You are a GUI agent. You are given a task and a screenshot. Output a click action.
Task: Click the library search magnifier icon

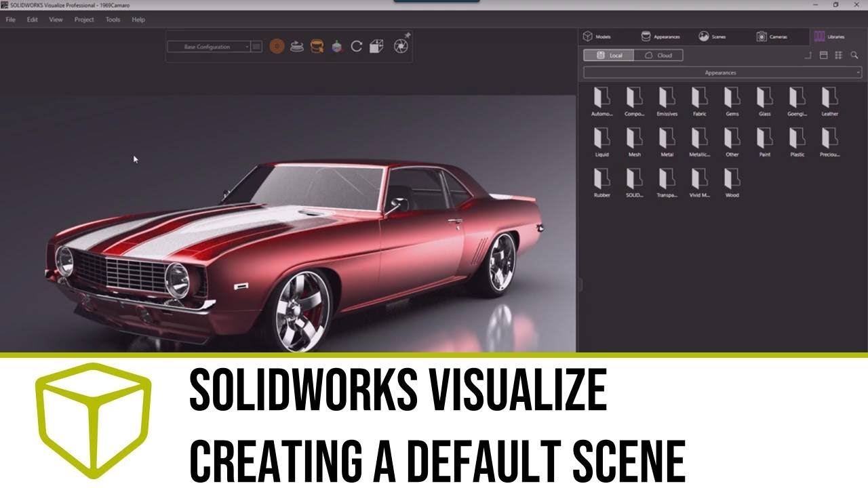855,56
